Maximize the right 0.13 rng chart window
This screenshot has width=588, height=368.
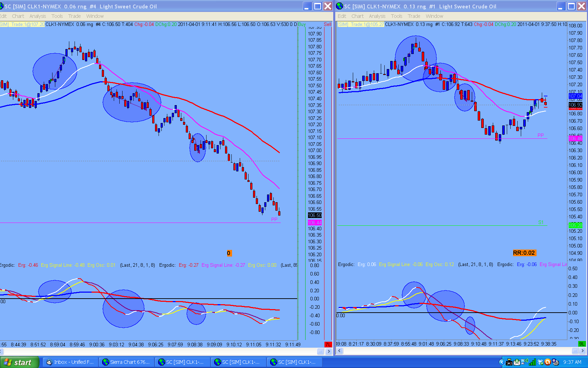coord(571,6)
